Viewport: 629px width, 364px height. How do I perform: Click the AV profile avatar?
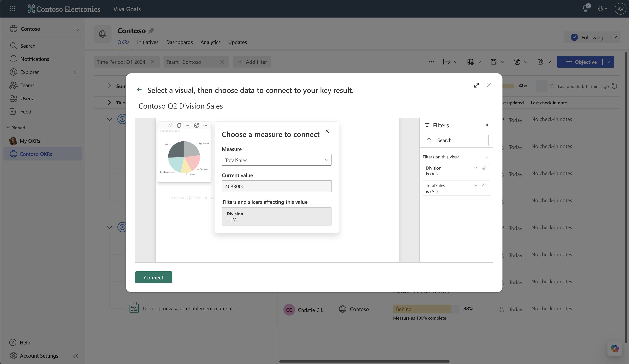620,9
